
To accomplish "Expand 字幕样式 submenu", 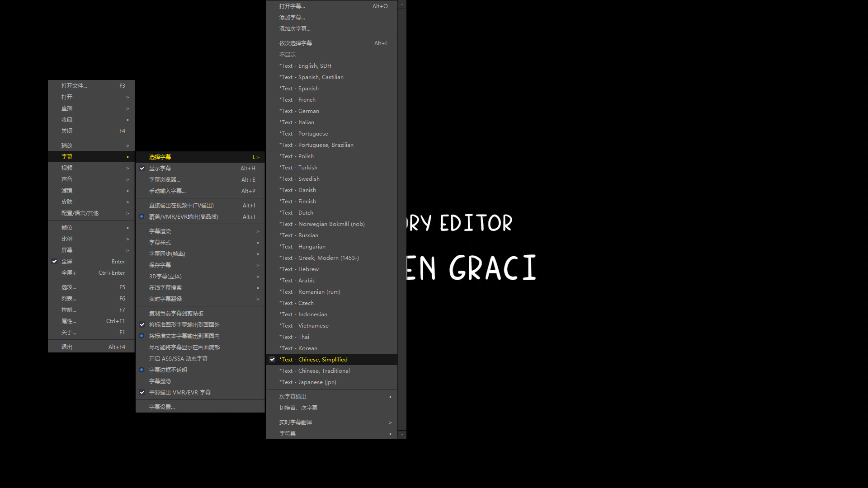I will [200, 243].
